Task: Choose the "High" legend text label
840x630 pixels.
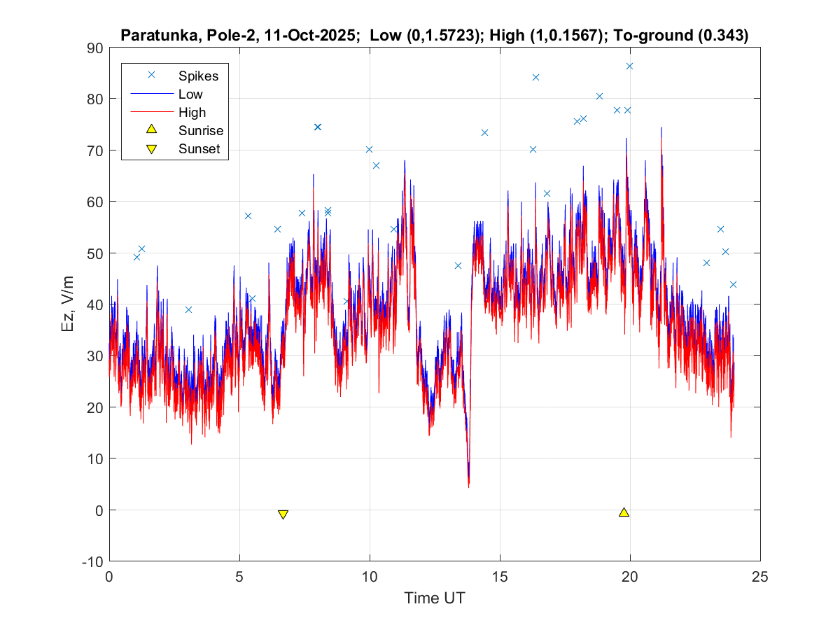Action: coord(192,112)
